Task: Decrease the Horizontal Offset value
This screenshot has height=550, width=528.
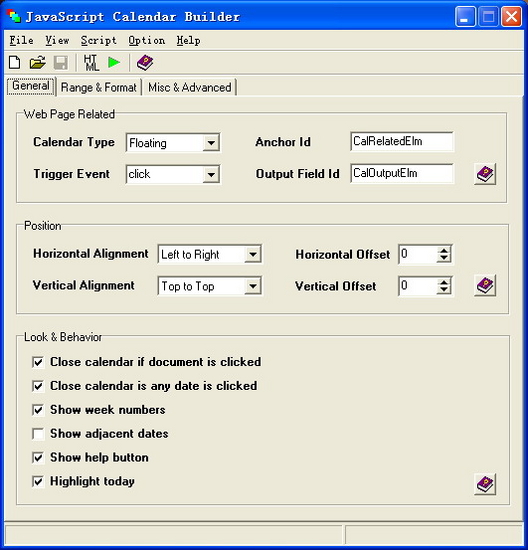Action: pos(444,258)
